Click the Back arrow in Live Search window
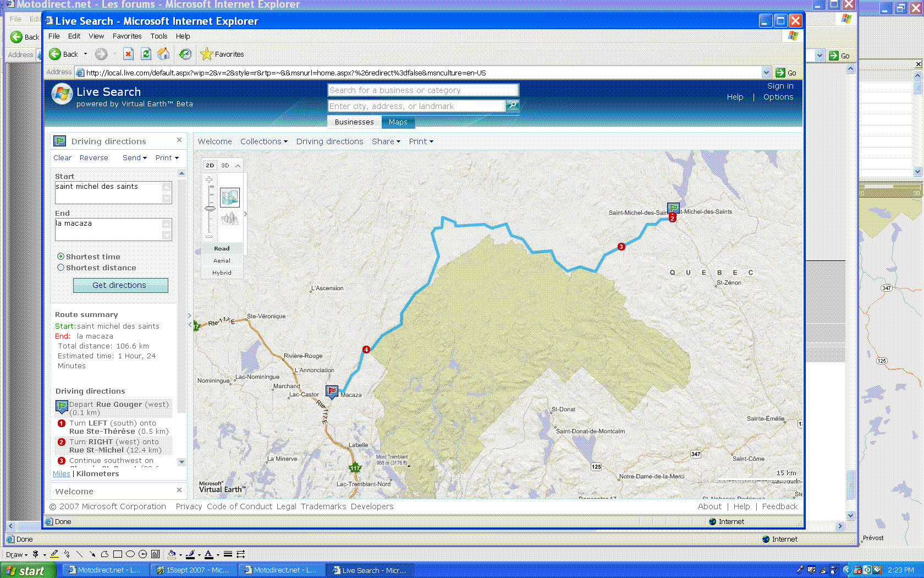924x578 pixels. (x=55, y=54)
